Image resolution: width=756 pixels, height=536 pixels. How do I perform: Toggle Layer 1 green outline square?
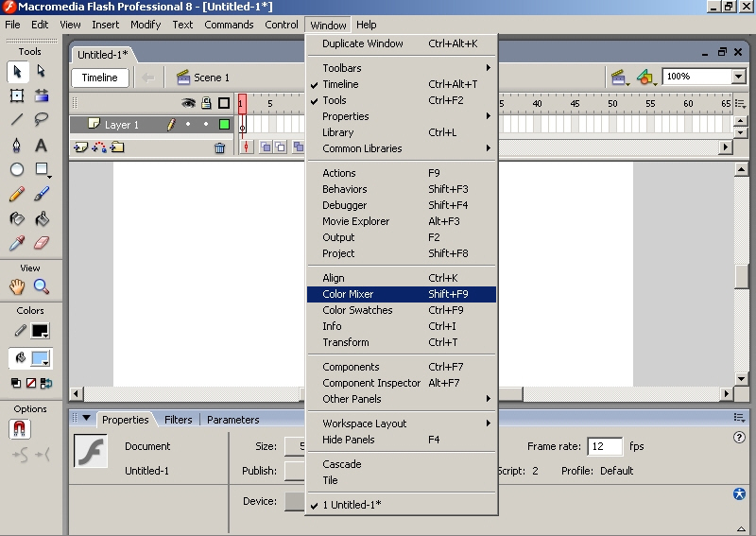tap(224, 125)
